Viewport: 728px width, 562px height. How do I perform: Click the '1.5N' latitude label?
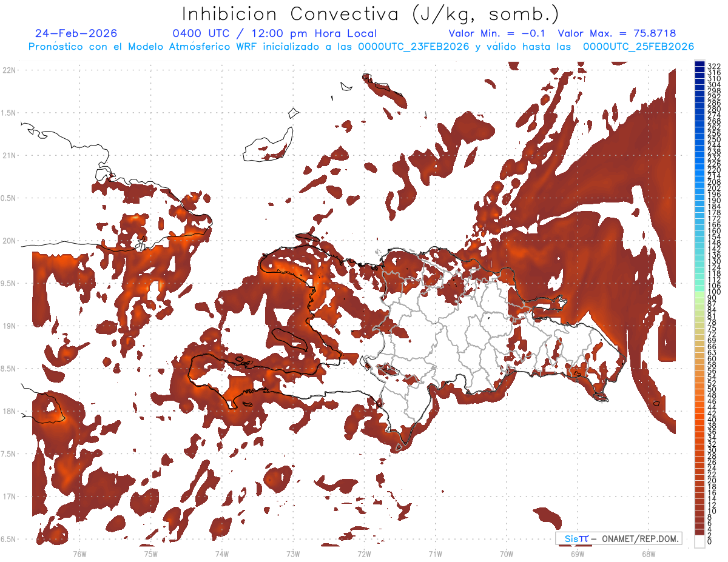click(x=8, y=113)
